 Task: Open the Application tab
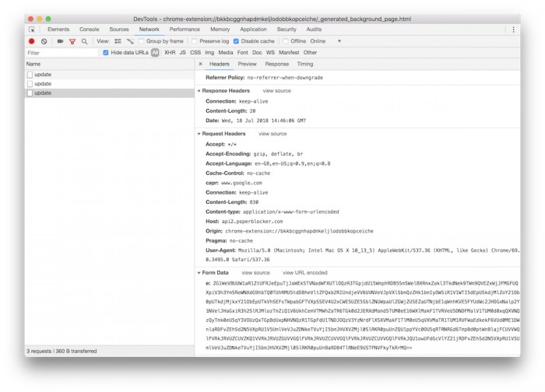click(253, 30)
